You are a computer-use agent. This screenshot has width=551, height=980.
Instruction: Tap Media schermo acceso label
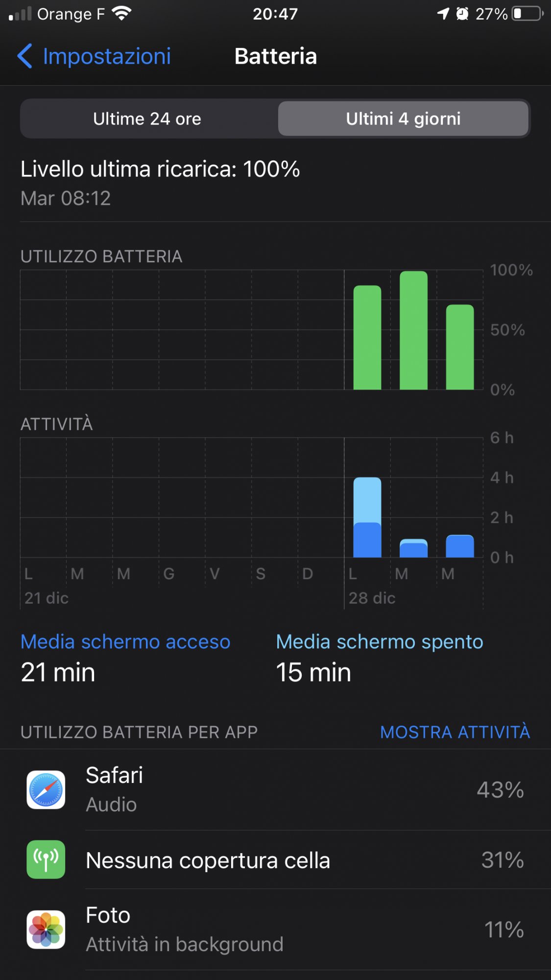pos(125,642)
